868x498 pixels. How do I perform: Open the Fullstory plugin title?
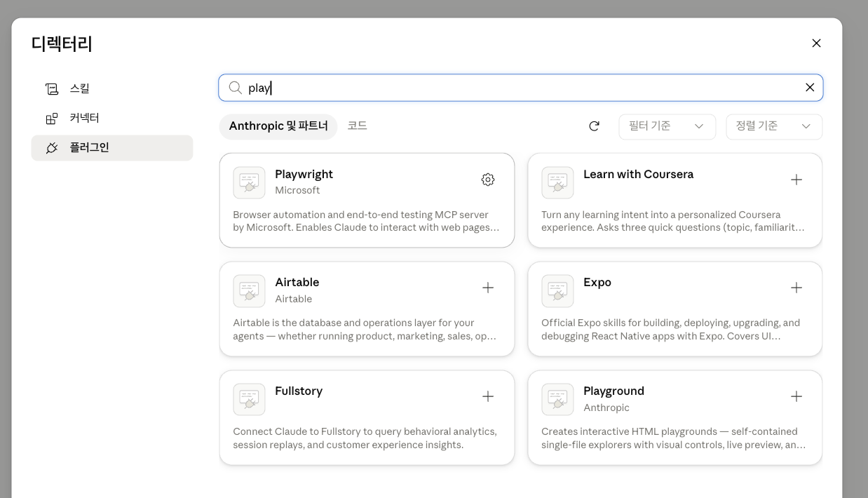coord(299,391)
